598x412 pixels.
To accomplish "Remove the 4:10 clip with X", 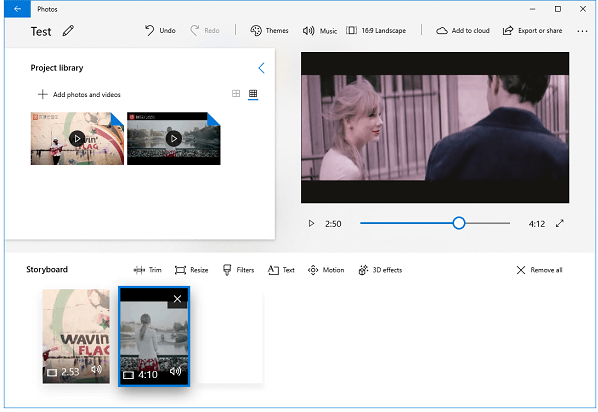I will pyautogui.click(x=177, y=299).
